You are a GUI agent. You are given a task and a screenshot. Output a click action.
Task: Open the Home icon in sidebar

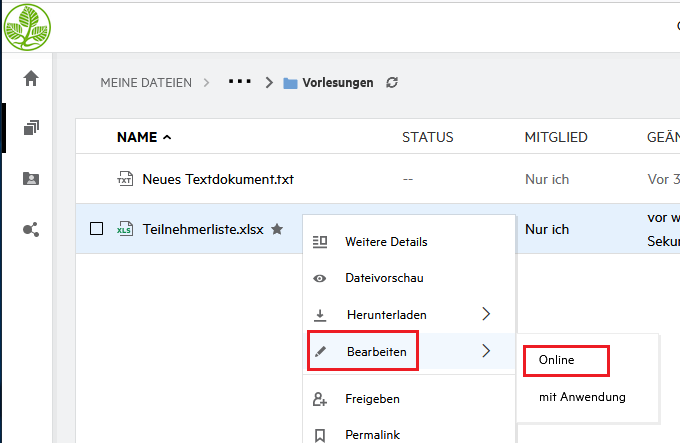[31, 78]
